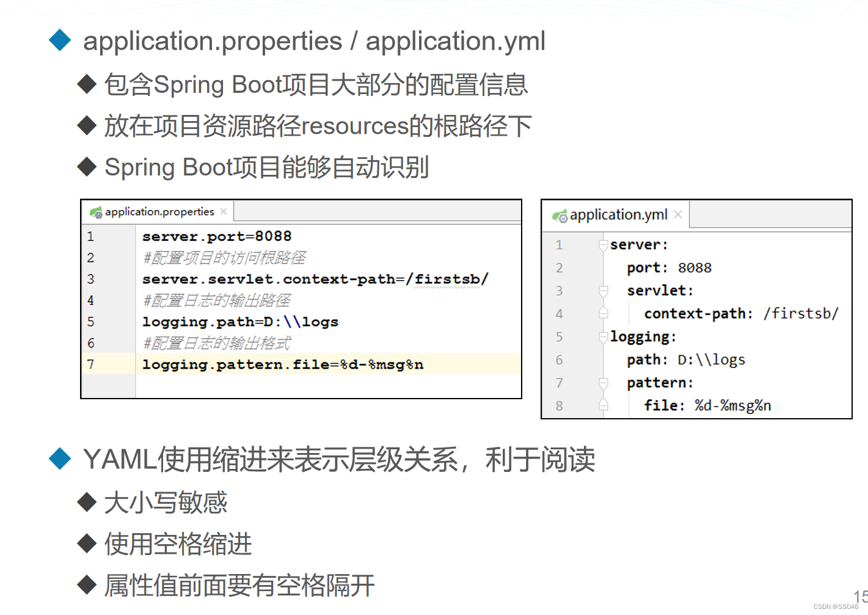Click the Spring leaf icon on application.properties tab
Viewport: 868px width, 615px height.
[96, 212]
